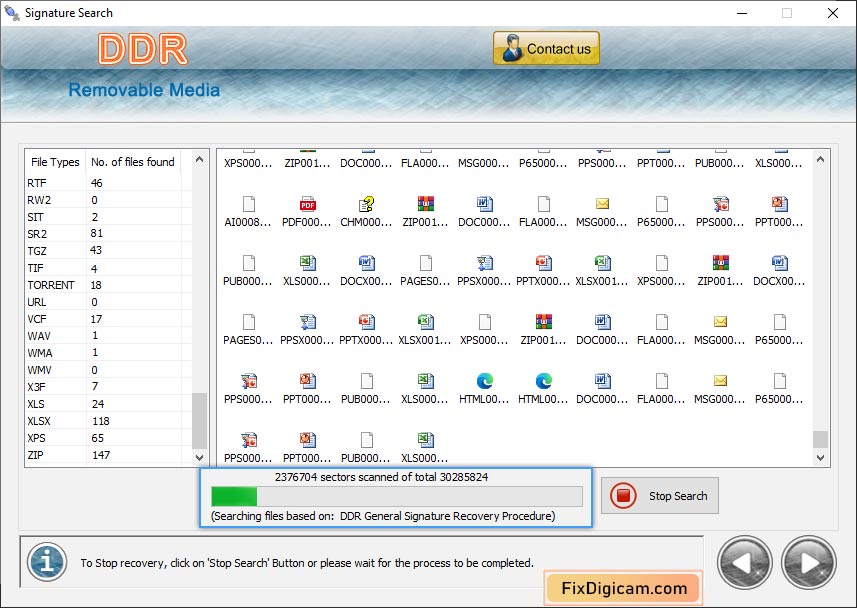Click the recovered files grid scrollbar thumb
The width and height of the screenshot is (857, 608).
[x=820, y=439]
